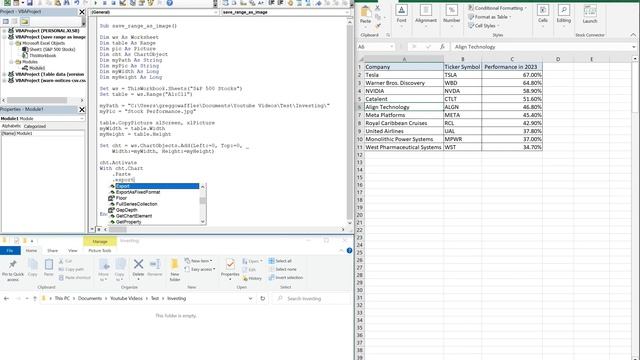This screenshot has height=360, width=640.
Task: Close the Properties - Module1 pane
Action: (x=82, y=109)
